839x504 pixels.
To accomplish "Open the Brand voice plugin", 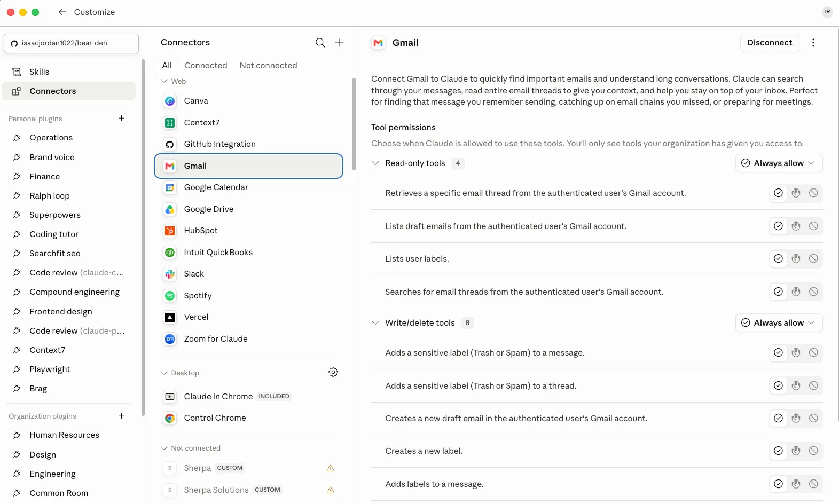I will [69, 157].
